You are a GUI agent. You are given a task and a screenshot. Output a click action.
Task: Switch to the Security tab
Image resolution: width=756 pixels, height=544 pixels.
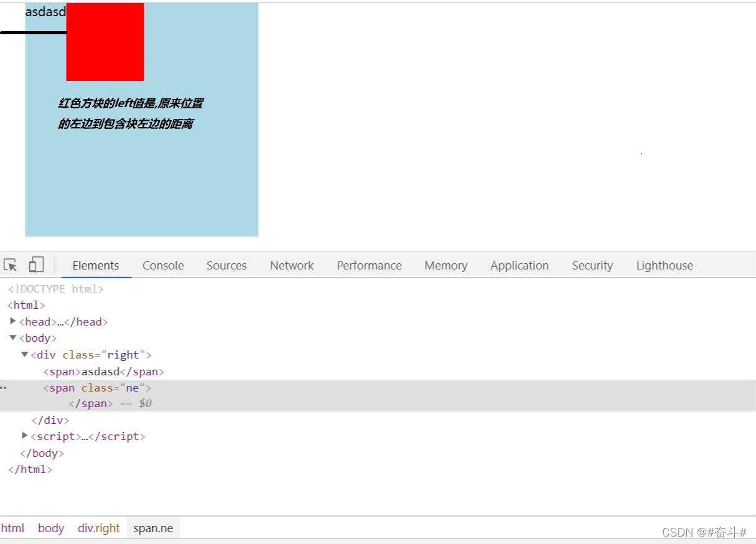592,266
